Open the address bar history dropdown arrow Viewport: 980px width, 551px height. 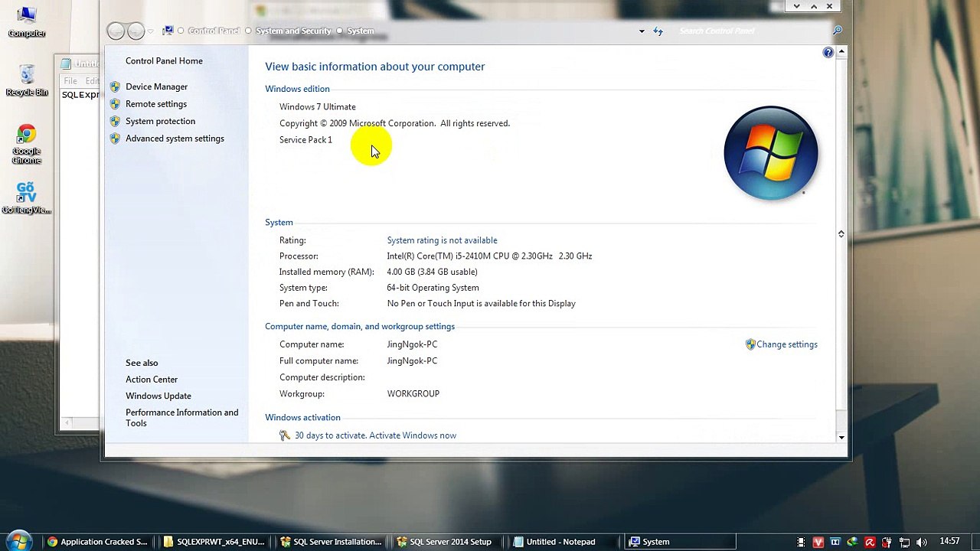tap(642, 31)
